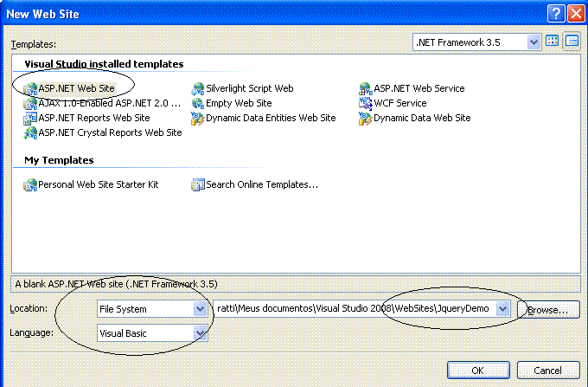Switch templates to small icons view
Image resolution: width=588 pixels, height=387 pixels.
click(572, 42)
